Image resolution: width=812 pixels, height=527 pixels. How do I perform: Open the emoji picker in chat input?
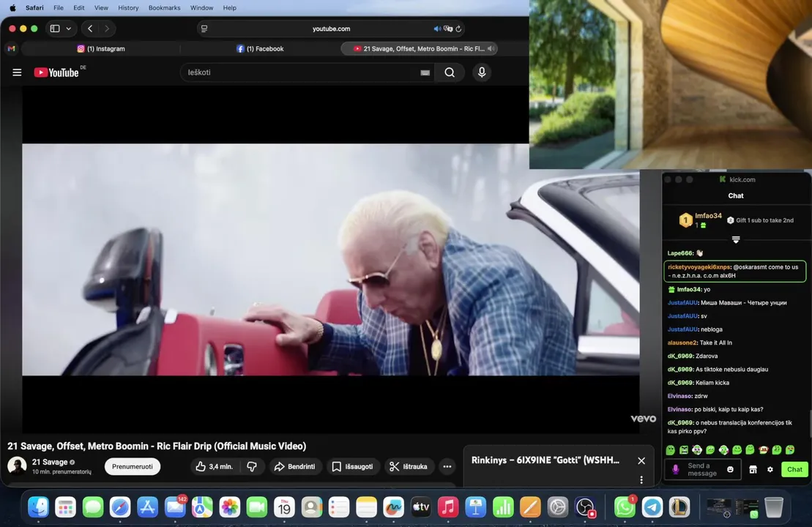[x=730, y=469]
